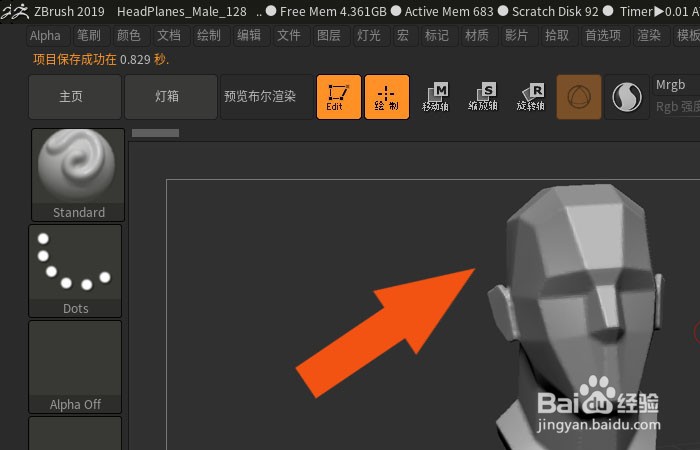The image size is (700, 450).
Task: Click the 主页 home button
Action: (75, 97)
